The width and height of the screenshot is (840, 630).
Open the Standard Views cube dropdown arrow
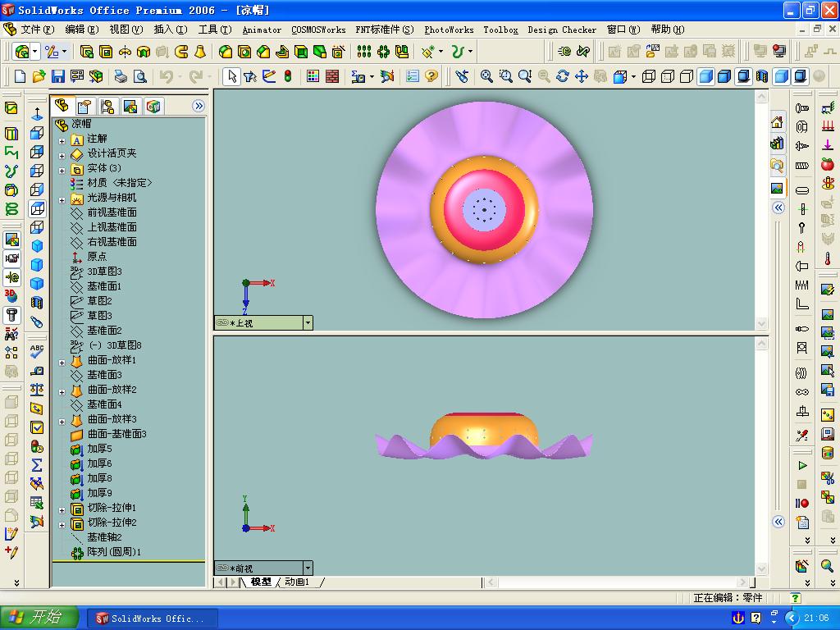(633, 76)
